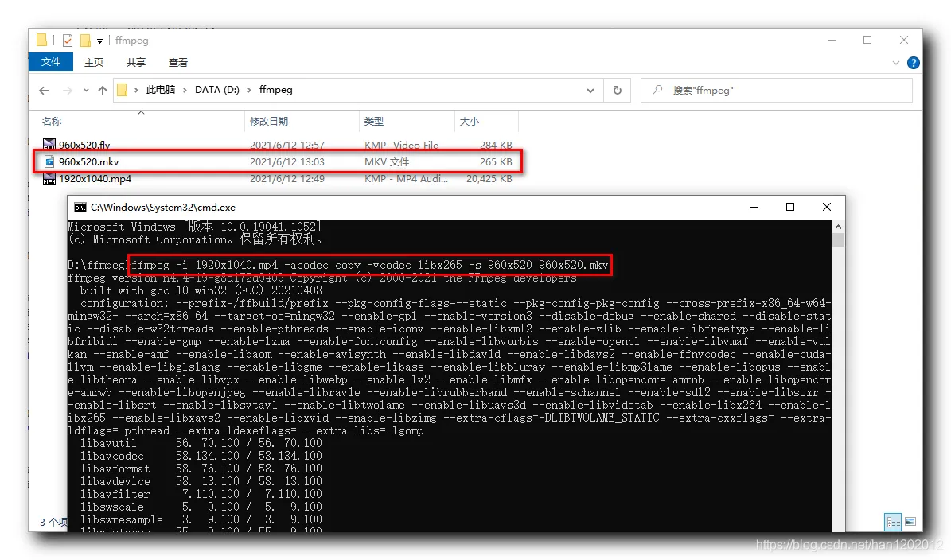The image size is (951, 560).
Task: Click the search ffmpeg input field
Action: click(x=777, y=91)
